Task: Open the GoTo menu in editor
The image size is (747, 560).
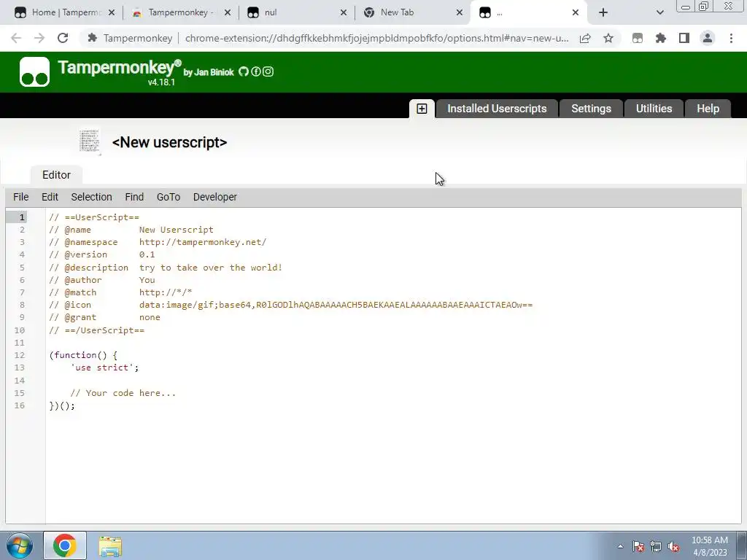Action: [x=169, y=197]
